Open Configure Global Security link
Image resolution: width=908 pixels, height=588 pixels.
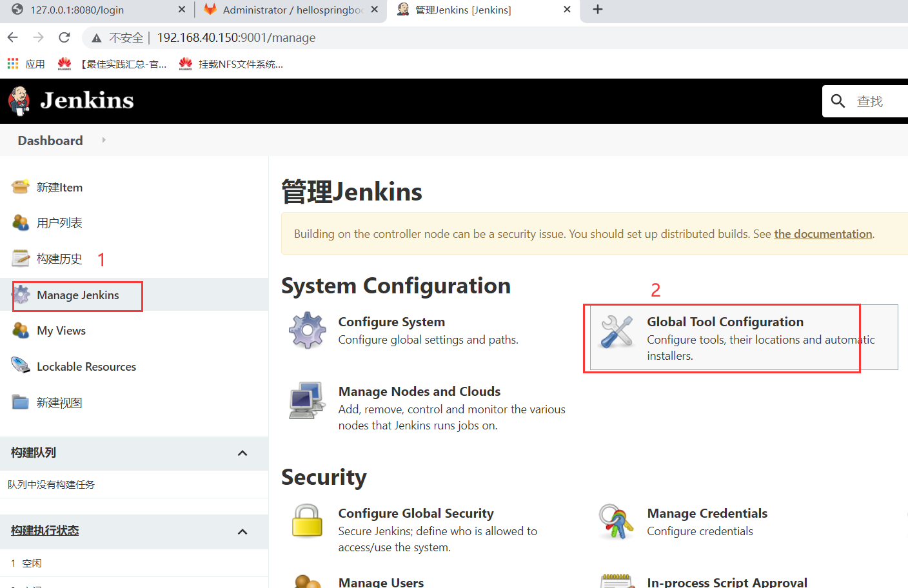coord(416,513)
